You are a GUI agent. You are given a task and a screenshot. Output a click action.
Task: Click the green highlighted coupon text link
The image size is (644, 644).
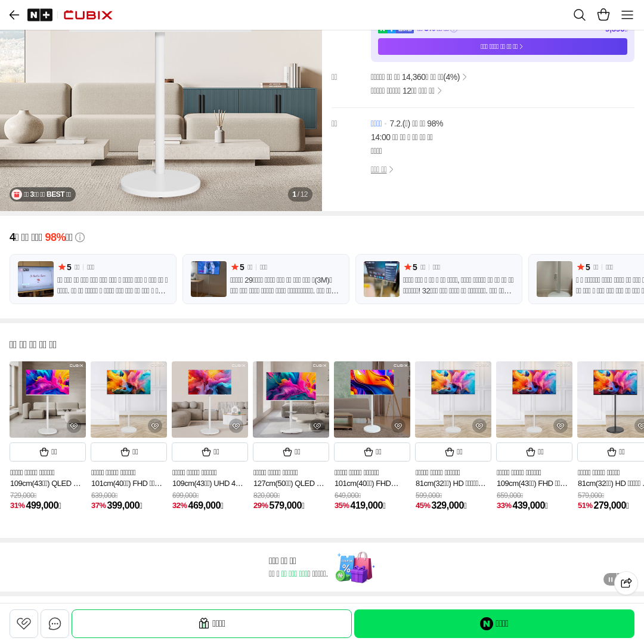coord(294,574)
